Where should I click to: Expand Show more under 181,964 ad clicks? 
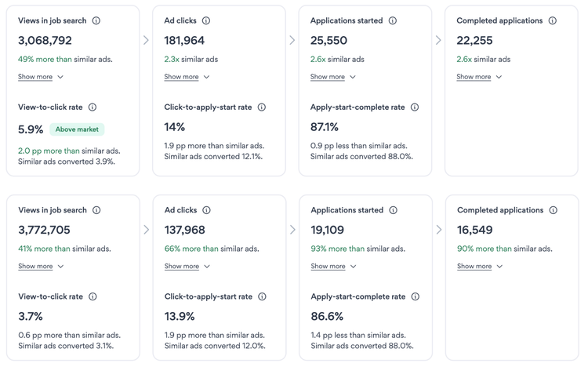187,77
